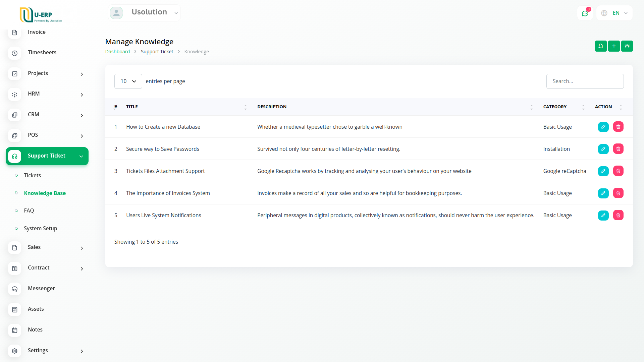Open the FAQ submenu item
The width and height of the screenshot is (644, 362).
point(29,210)
